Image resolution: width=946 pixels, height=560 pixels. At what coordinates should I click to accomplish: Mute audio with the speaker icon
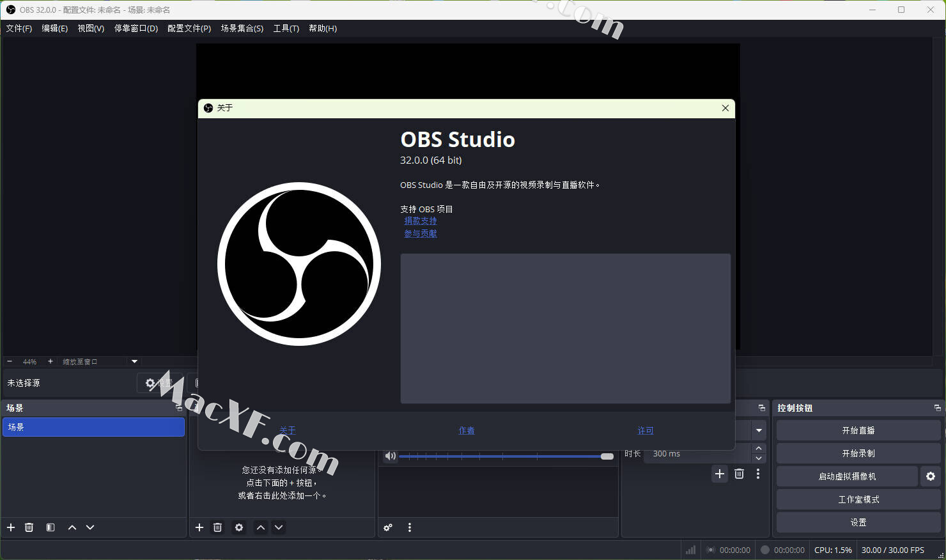pos(390,456)
